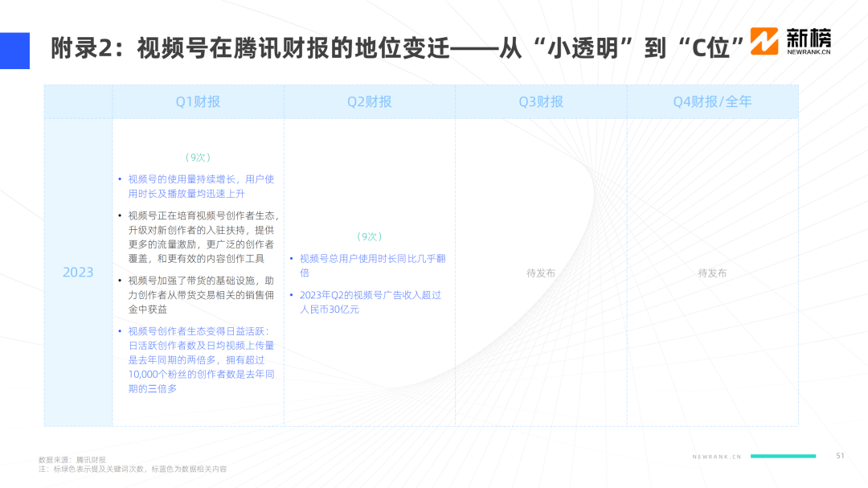Select the Q3财报 column header
The width and height of the screenshot is (868, 488).
541,102
